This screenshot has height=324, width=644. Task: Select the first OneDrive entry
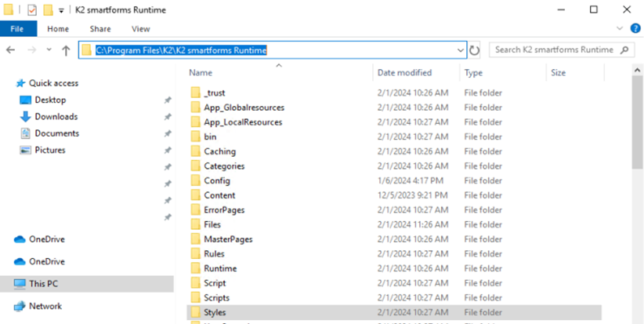[39, 239]
